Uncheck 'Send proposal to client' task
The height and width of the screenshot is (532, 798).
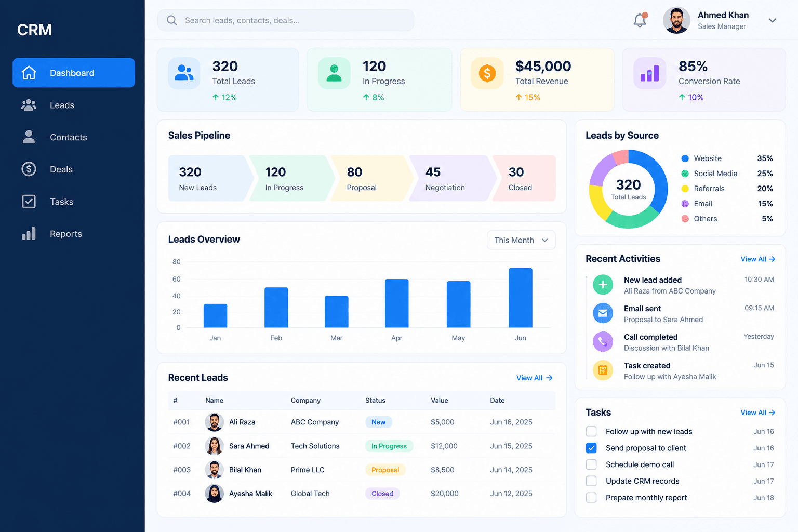pyautogui.click(x=591, y=448)
